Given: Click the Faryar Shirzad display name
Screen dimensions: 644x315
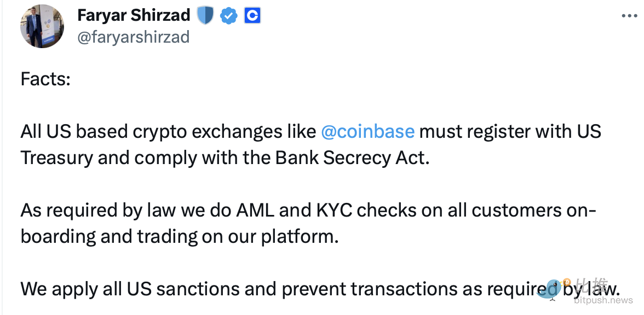Looking at the screenshot, I should point(134,15).
